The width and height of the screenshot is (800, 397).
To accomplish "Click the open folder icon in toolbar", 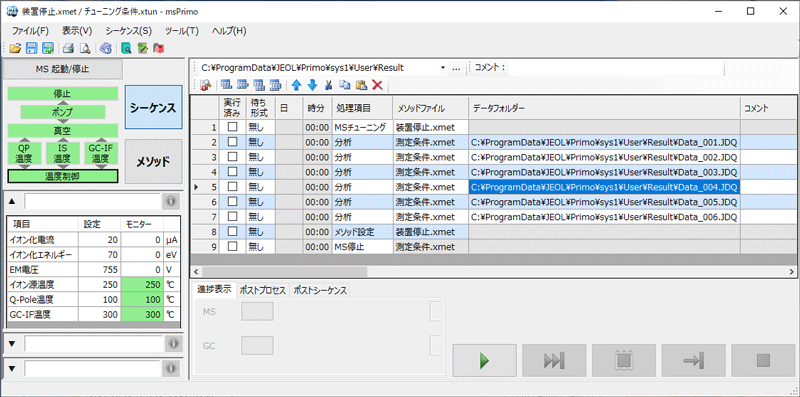I will pyautogui.click(x=15, y=48).
